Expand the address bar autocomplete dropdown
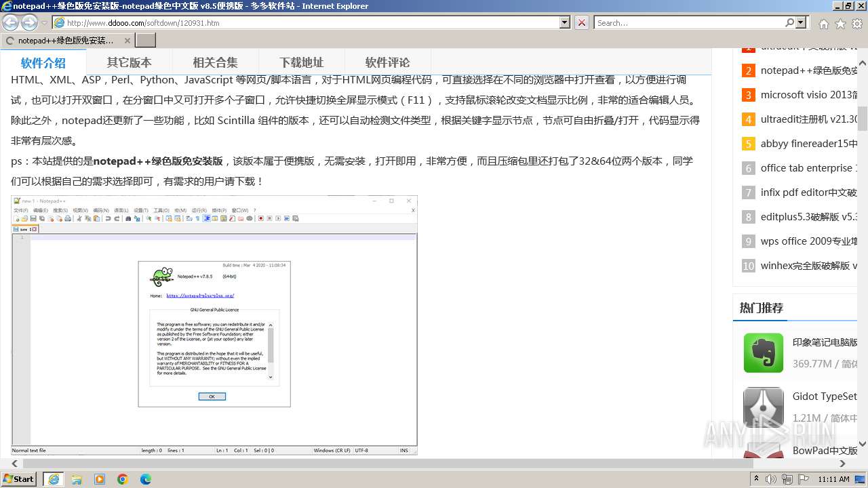This screenshot has height=488, width=868. 565,22
